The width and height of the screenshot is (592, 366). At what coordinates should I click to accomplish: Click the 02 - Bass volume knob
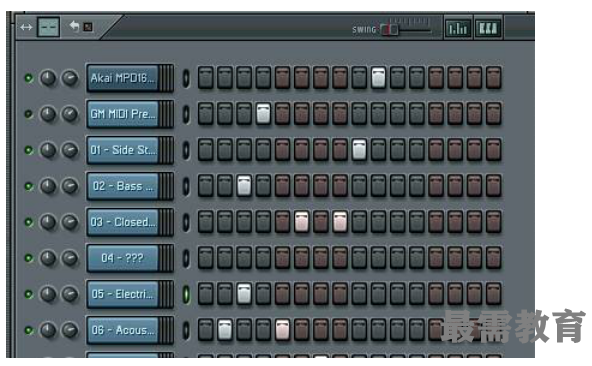(70, 186)
